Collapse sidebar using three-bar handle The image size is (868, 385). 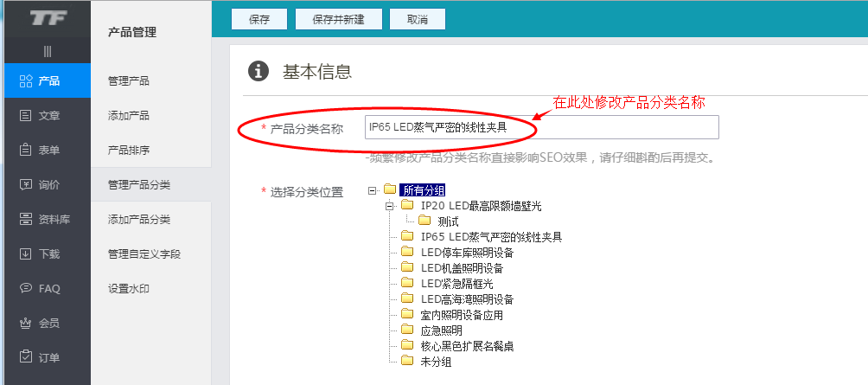coord(48,52)
